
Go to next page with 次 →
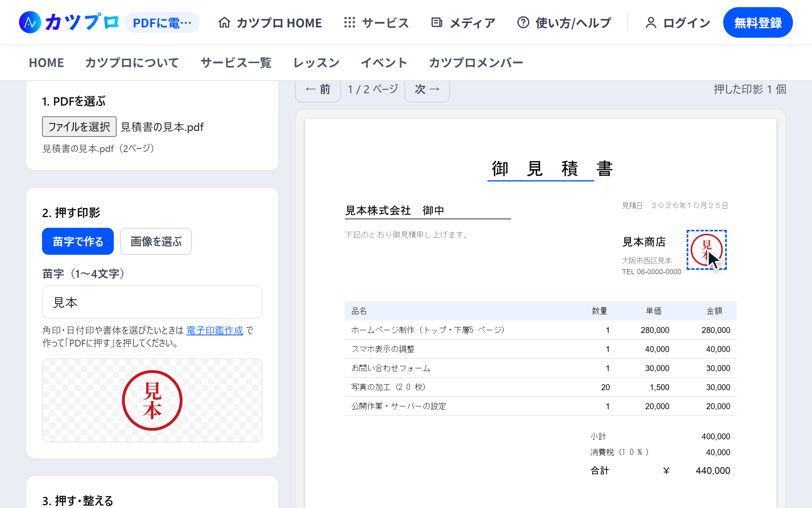[427, 90]
